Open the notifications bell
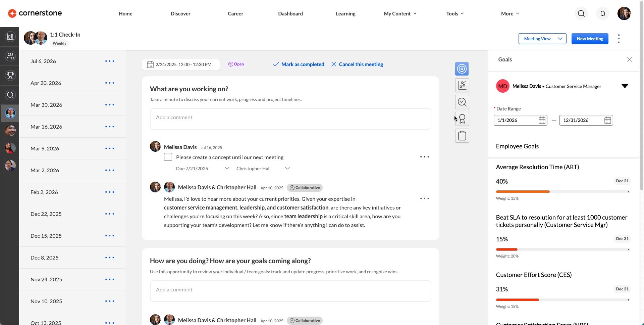This screenshot has width=644, height=325. [x=602, y=13]
